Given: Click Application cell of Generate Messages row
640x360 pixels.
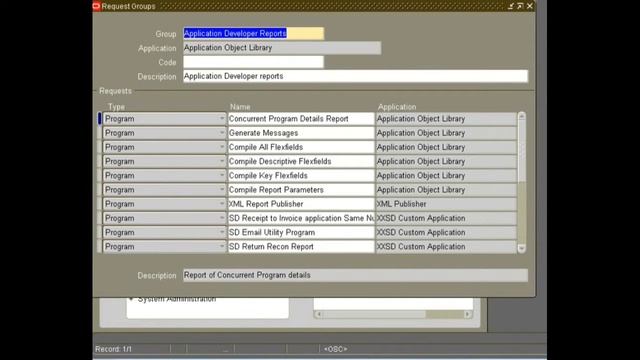Looking at the screenshot, I should pyautogui.click(x=446, y=133).
